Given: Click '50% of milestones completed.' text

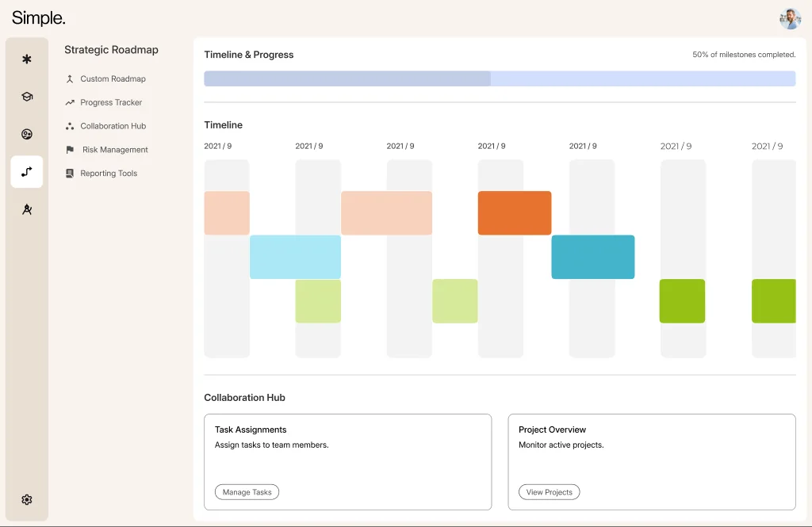Looking at the screenshot, I should pos(744,55).
